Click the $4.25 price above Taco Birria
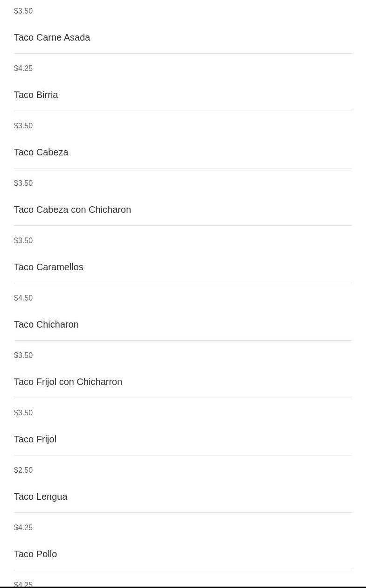The image size is (366, 588). tap(23, 68)
